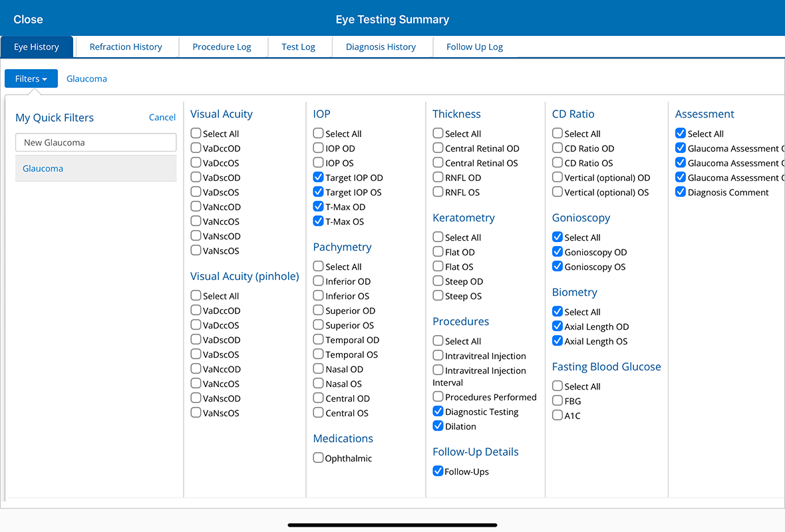Open the Procedure Log tab
This screenshot has height=532, width=785.
(222, 47)
